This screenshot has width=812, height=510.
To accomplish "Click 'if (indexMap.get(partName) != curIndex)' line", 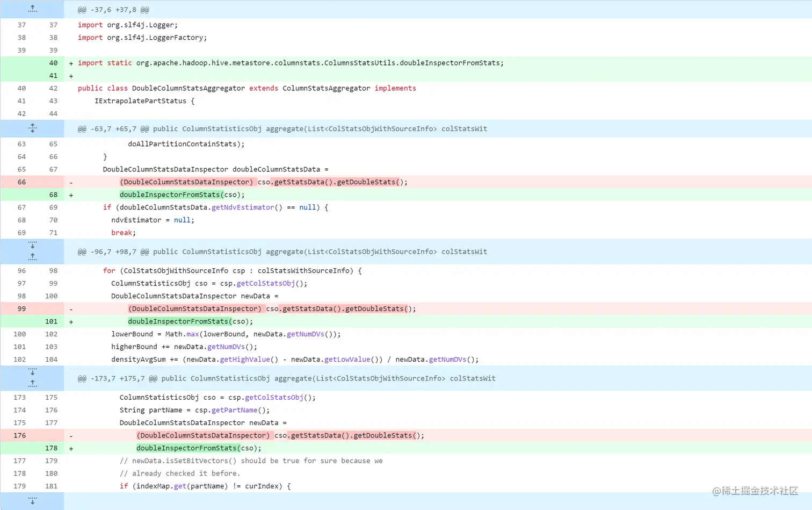I will [x=205, y=486].
